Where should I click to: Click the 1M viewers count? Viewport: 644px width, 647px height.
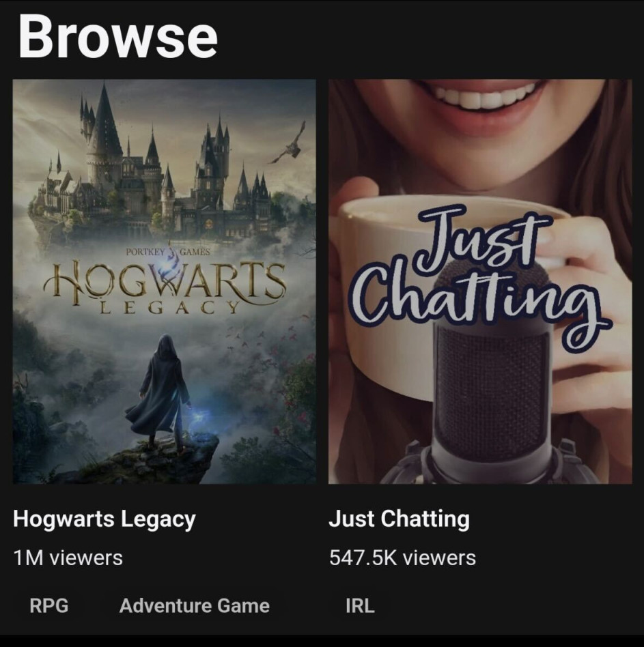click(x=68, y=558)
